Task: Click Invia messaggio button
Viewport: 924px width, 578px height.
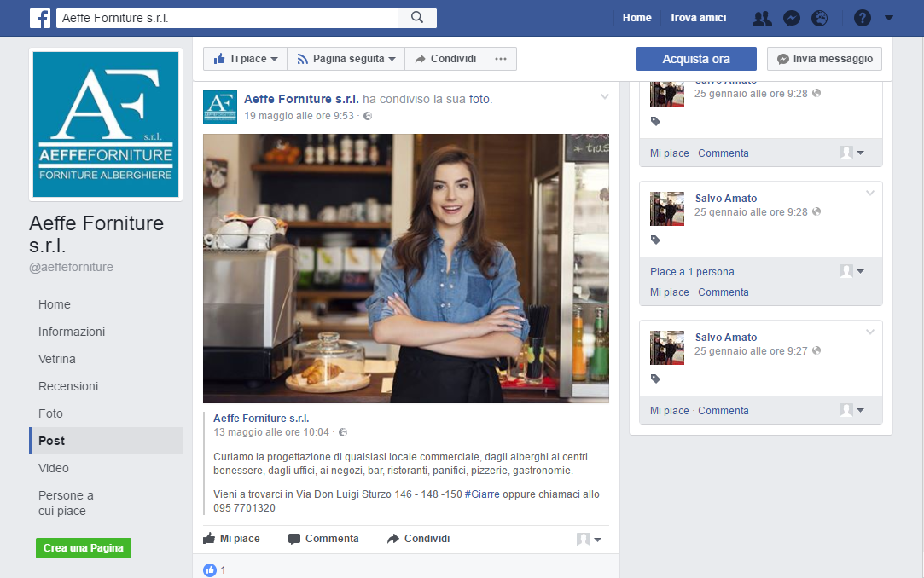Action: click(824, 59)
